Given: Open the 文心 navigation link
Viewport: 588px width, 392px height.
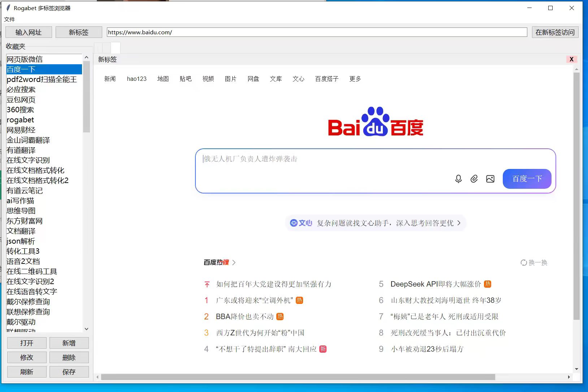Looking at the screenshot, I should 298,79.
